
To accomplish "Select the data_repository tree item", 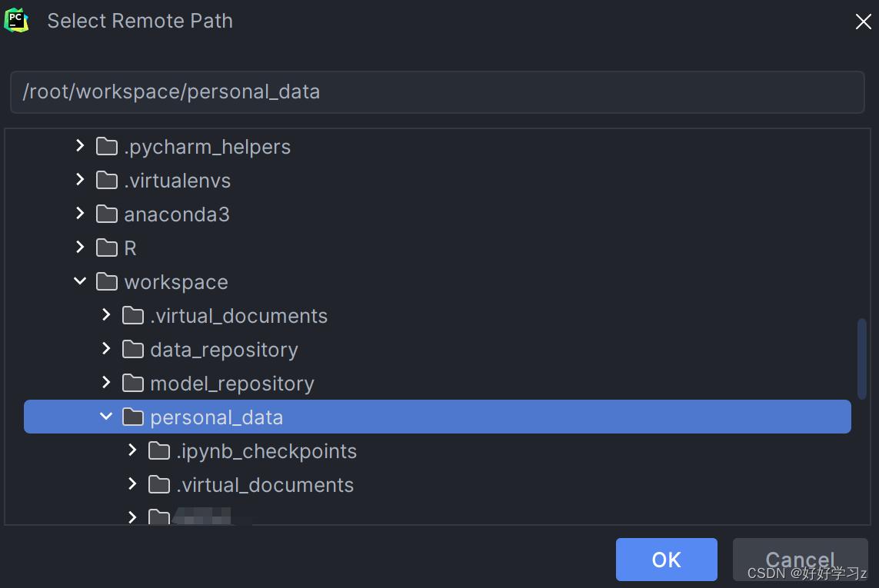I will point(224,349).
